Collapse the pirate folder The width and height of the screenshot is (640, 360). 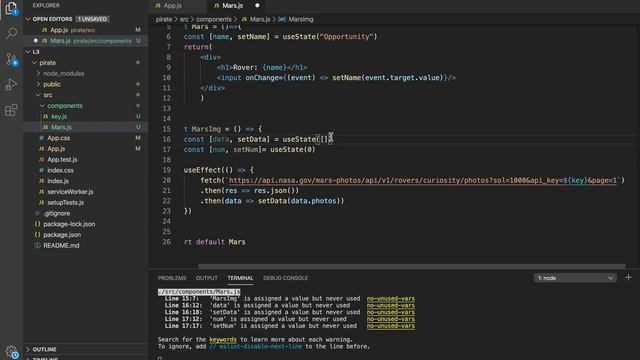34,63
